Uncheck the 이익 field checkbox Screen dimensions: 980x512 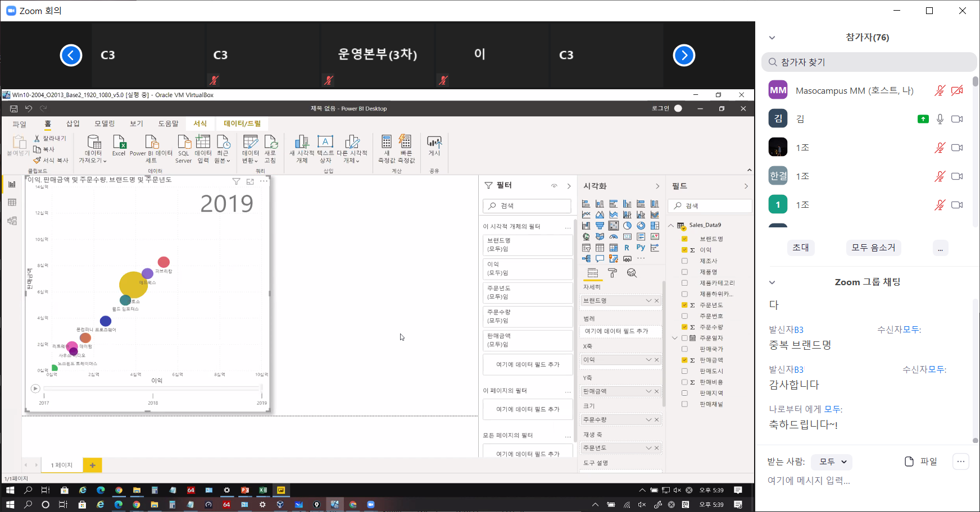pos(684,250)
